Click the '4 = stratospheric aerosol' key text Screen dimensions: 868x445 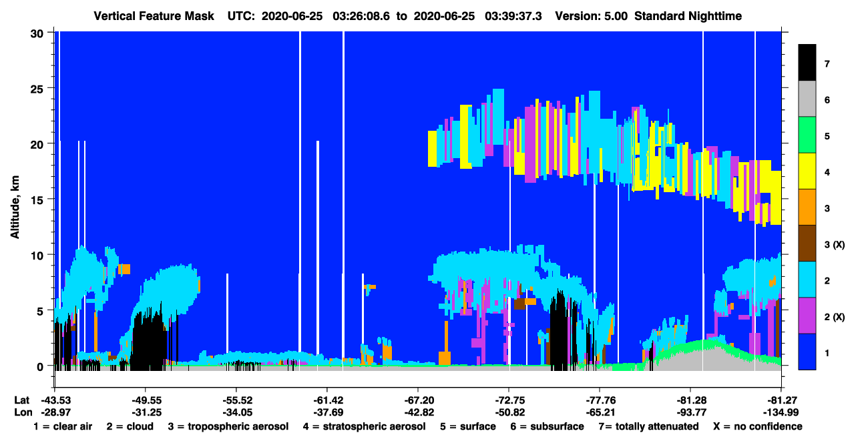pyautogui.click(x=364, y=426)
